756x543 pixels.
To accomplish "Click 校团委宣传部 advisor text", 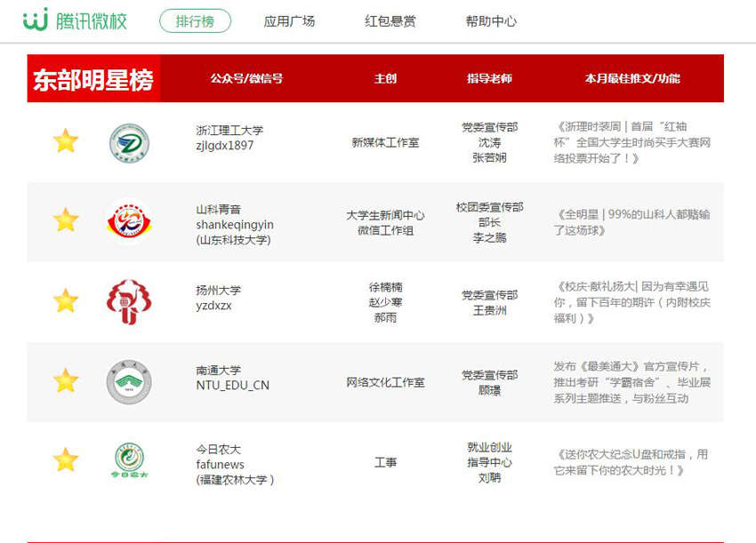I will 489,207.
